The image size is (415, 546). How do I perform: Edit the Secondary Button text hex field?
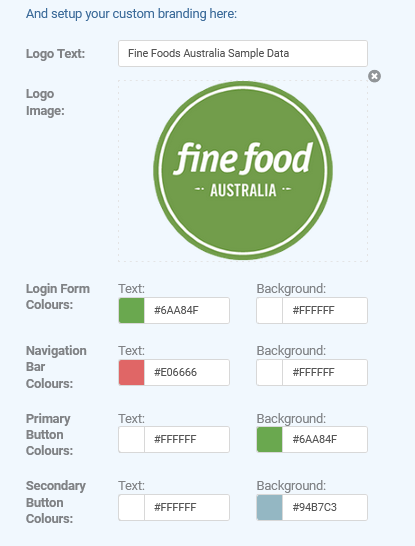187,507
